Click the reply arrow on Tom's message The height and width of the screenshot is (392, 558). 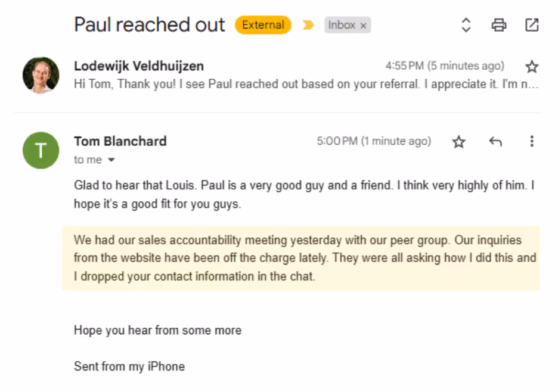coord(495,141)
